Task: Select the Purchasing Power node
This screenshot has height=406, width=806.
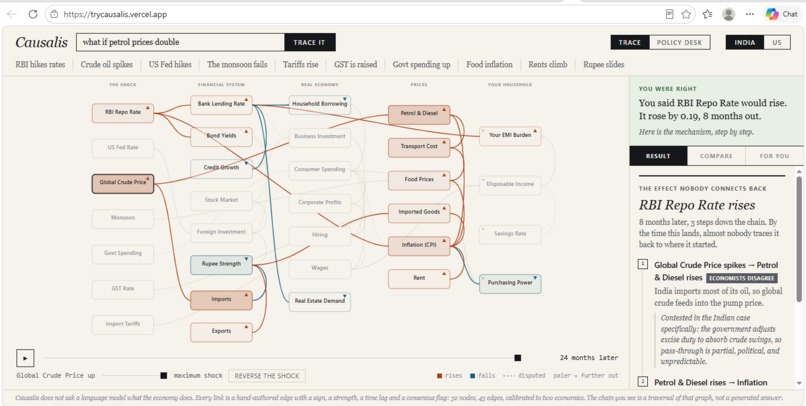Action: (x=510, y=284)
